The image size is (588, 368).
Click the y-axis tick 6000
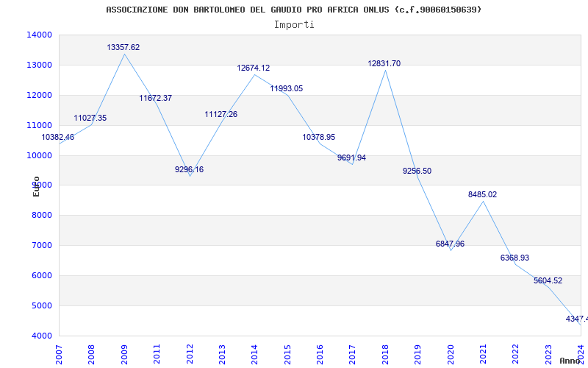(41, 275)
